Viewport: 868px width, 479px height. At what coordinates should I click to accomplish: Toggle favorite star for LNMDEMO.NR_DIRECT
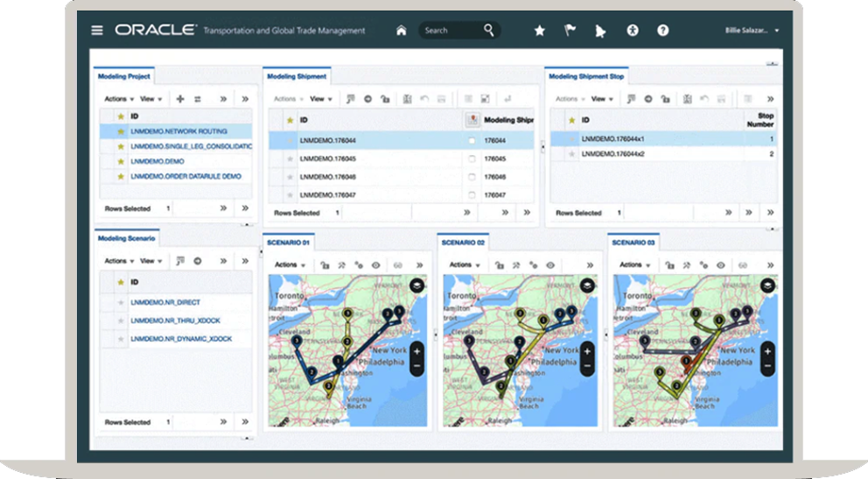click(121, 302)
